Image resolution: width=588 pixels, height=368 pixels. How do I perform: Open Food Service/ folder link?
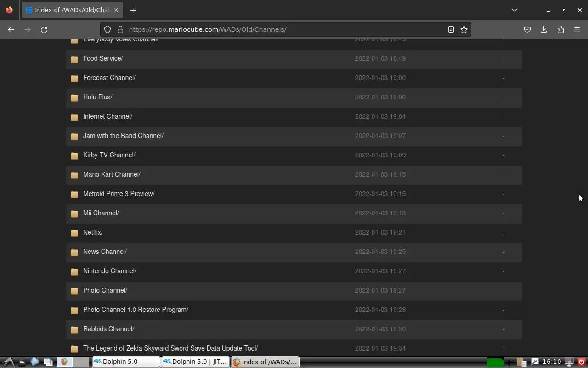(103, 58)
